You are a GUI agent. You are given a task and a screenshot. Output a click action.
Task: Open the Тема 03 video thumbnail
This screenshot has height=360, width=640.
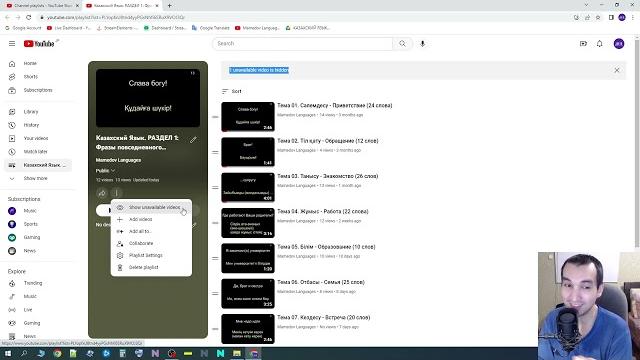pos(248,187)
